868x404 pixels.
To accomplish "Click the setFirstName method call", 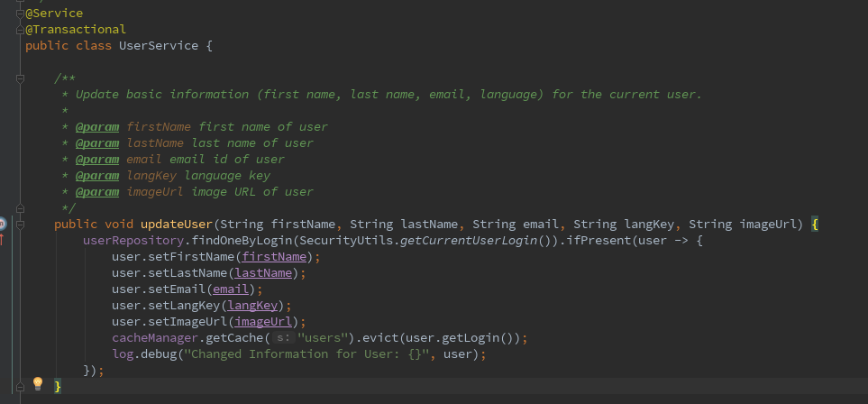I will point(191,257).
